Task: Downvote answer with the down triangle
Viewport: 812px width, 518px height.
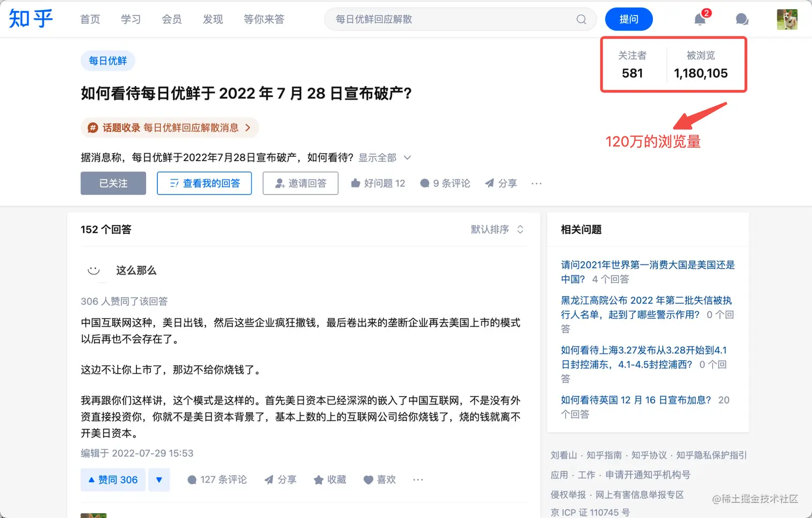Action: click(159, 479)
